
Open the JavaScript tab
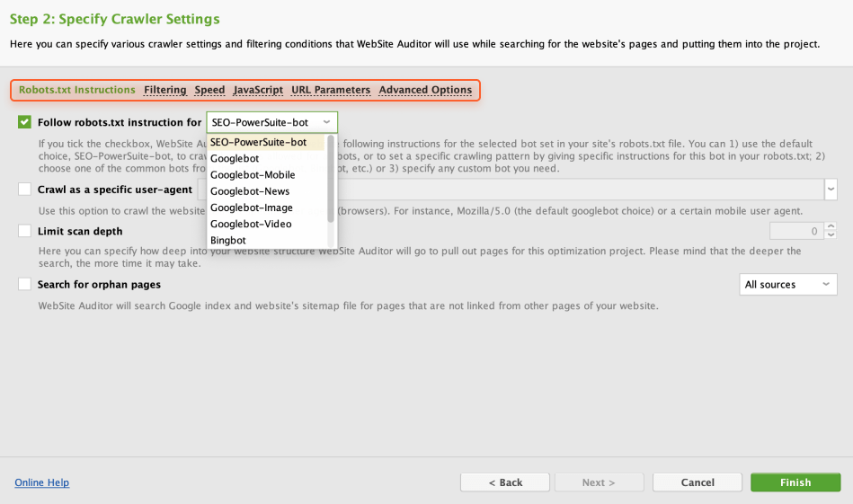point(258,90)
